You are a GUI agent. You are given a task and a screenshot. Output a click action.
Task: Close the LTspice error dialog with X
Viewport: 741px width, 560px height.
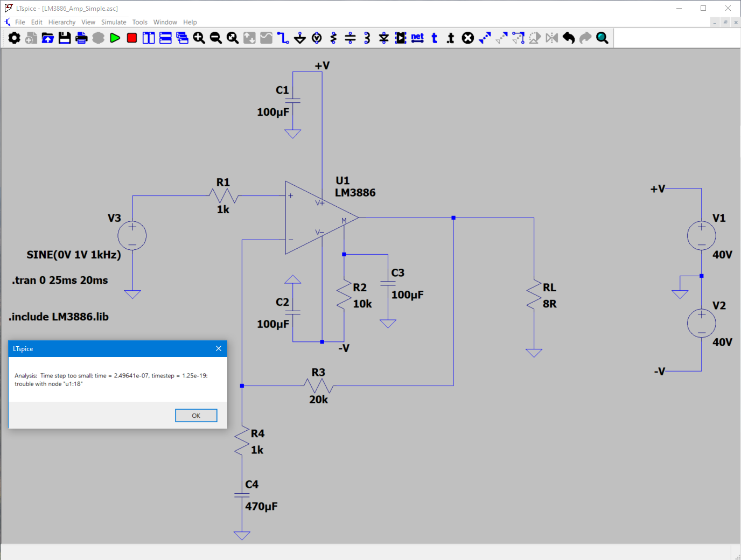point(219,348)
